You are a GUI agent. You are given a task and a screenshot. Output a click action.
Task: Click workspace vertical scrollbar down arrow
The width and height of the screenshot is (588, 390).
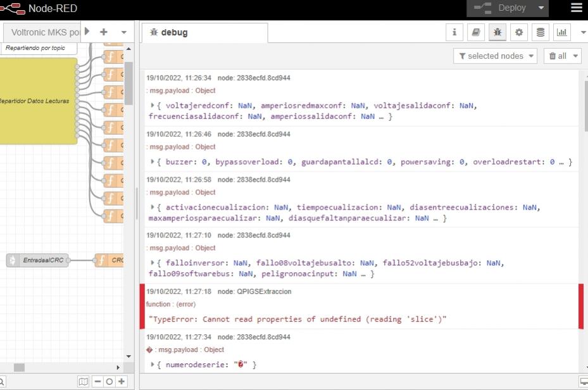(128, 356)
